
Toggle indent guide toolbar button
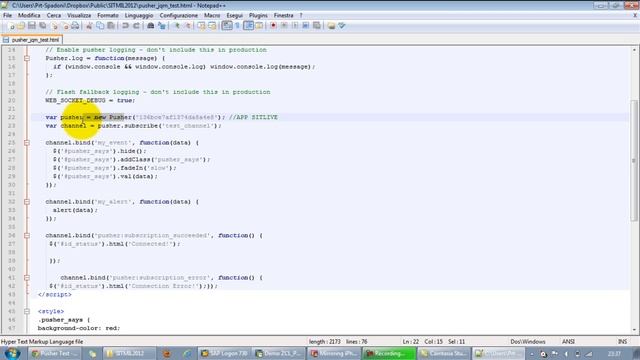[x=249, y=26]
